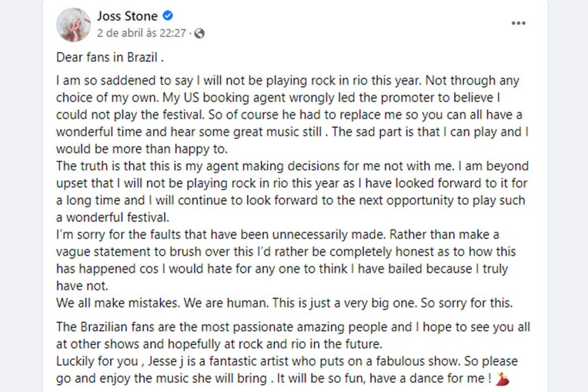588x392 pixels.
Task: Click the line beginning "The truth is that"
Action: tap(292, 166)
